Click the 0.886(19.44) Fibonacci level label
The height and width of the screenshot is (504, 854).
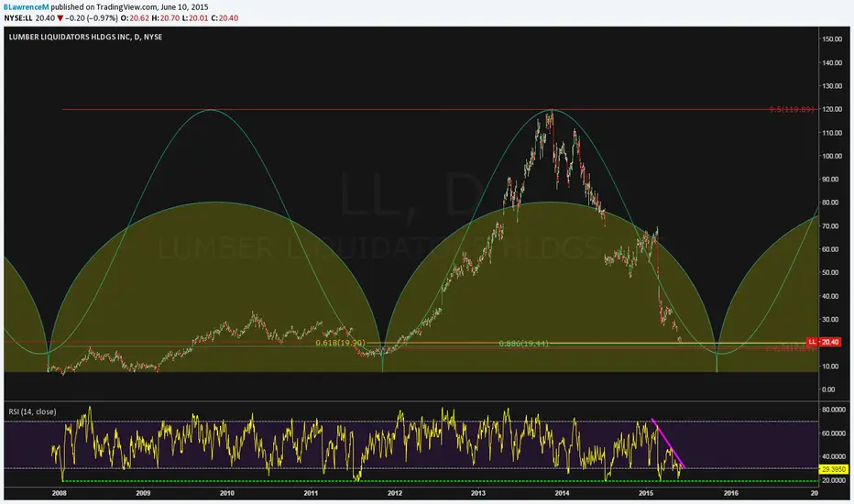[524, 344]
